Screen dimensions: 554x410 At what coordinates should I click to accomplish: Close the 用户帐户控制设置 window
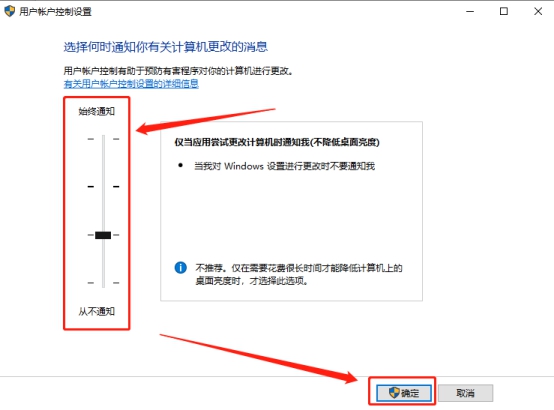click(538, 11)
